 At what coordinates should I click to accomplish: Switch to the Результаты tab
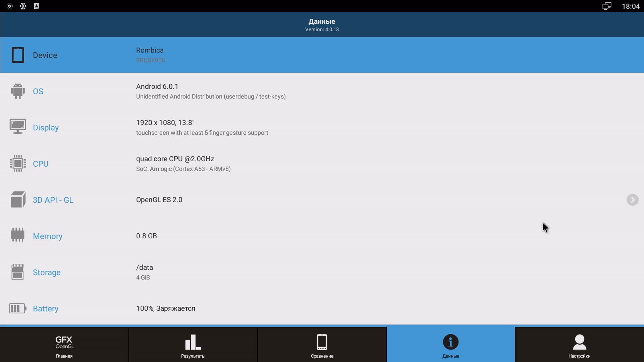(x=193, y=345)
